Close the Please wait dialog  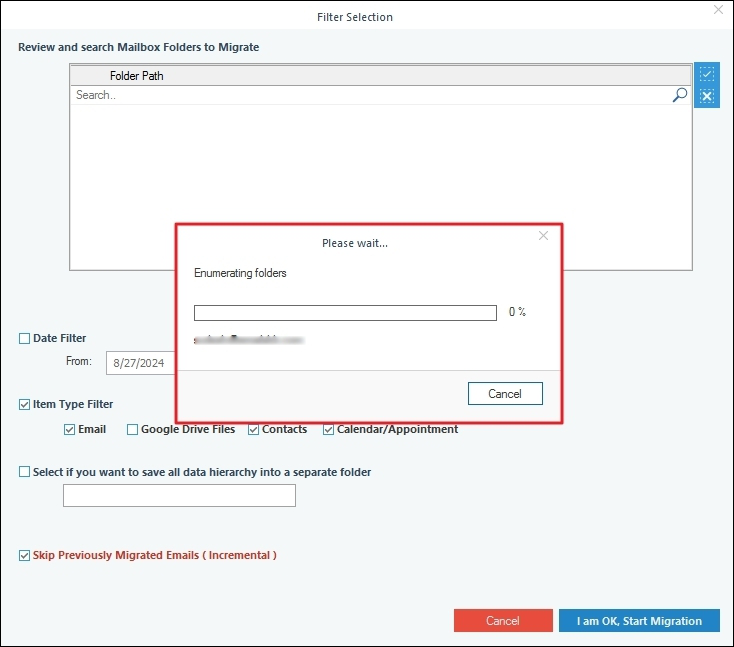543,235
